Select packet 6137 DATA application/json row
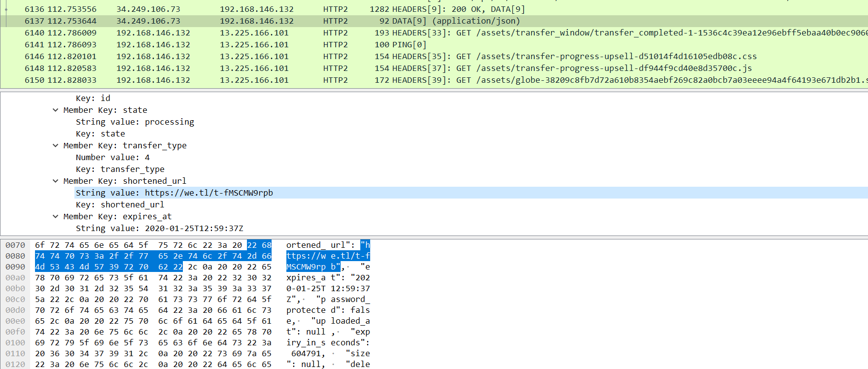 coord(434,21)
